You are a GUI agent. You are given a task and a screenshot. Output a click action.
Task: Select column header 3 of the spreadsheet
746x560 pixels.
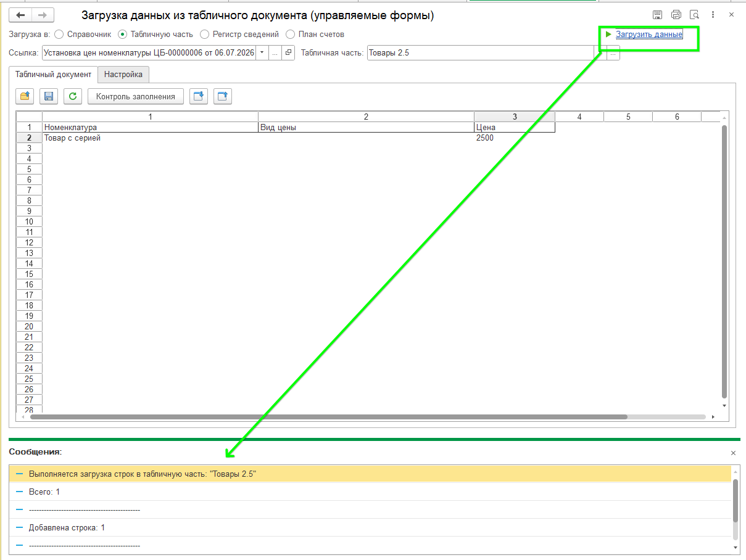(515, 117)
